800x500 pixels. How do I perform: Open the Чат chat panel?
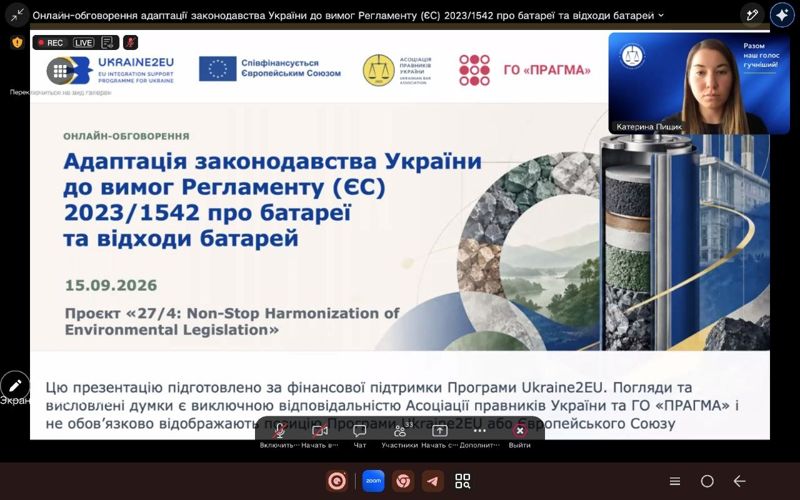(359, 435)
